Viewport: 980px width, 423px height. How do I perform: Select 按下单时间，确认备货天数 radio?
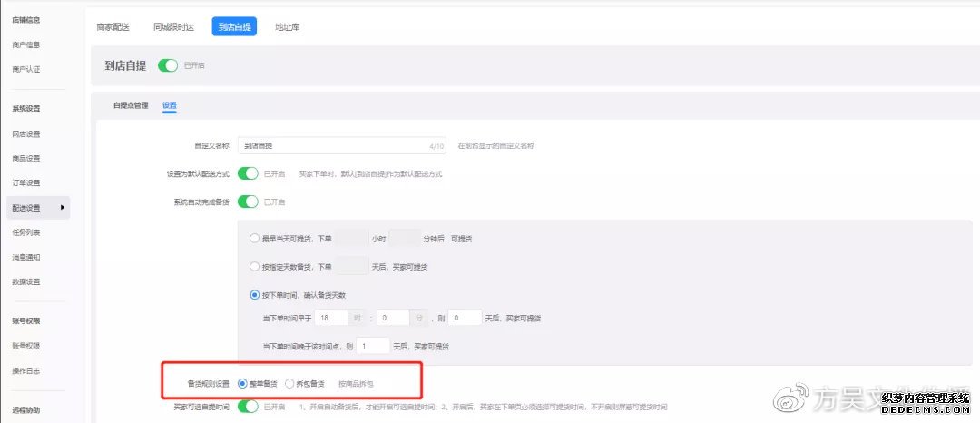point(254,294)
